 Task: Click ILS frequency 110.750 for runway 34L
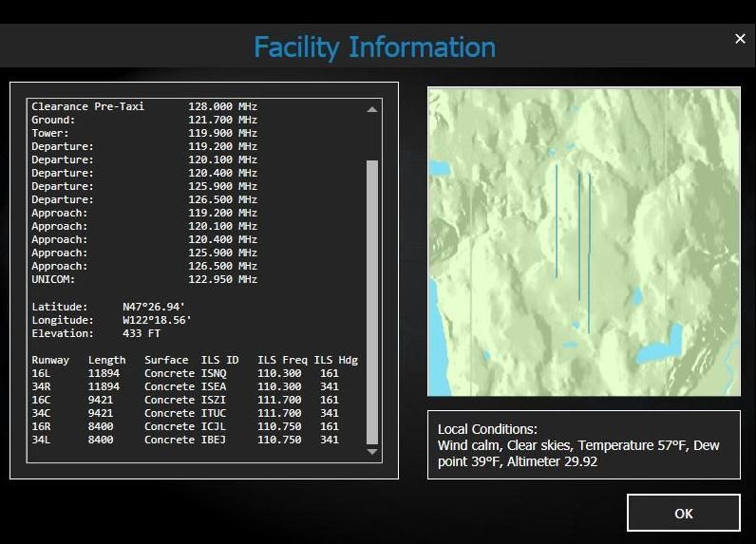coord(279,440)
